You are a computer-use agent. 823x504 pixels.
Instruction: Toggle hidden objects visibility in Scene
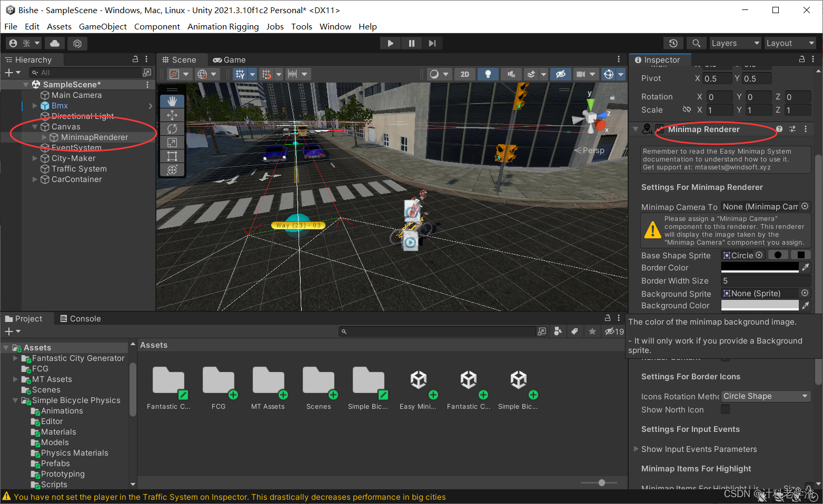561,74
